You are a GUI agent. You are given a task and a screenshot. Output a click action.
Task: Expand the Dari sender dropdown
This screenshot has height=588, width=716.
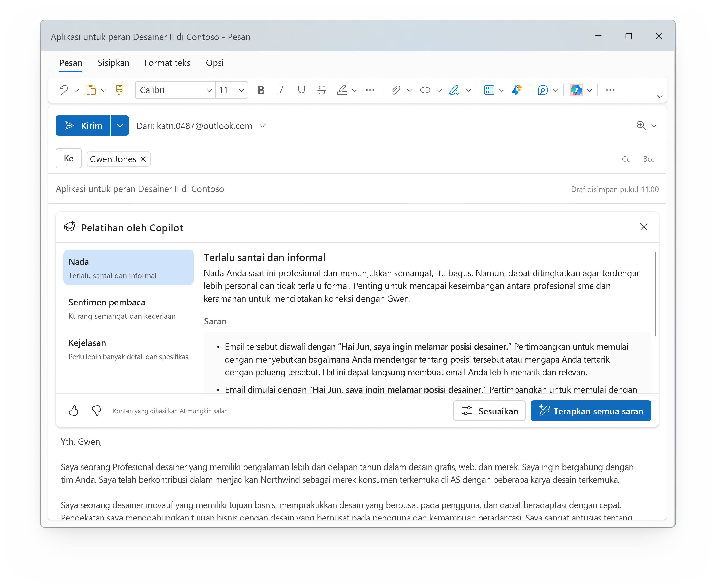(x=262, y=125)
